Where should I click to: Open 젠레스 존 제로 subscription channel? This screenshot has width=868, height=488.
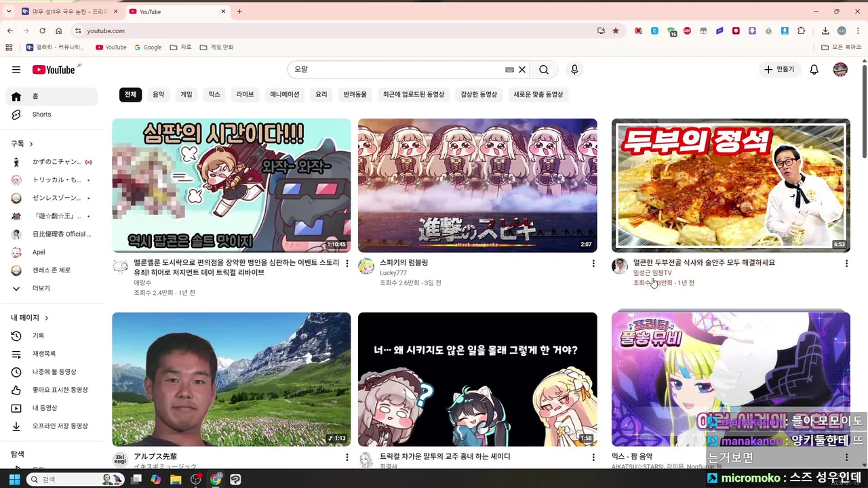point(52,270)
